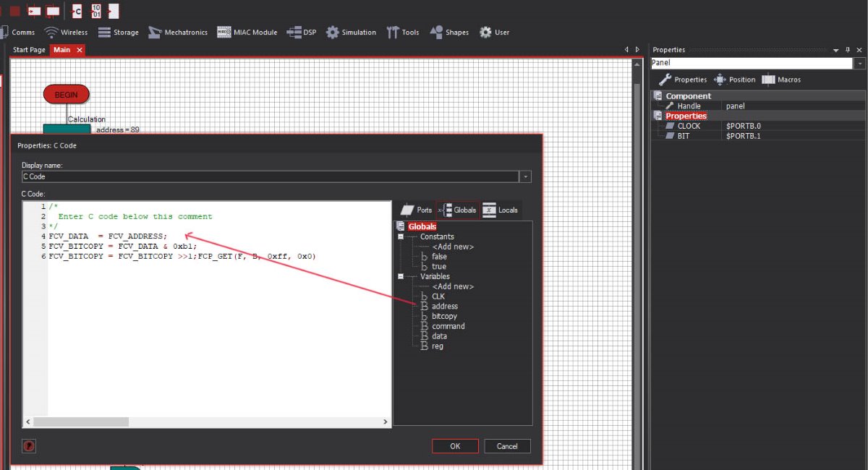
Task: Open the Comms component category
Action: tap(17, 32)
